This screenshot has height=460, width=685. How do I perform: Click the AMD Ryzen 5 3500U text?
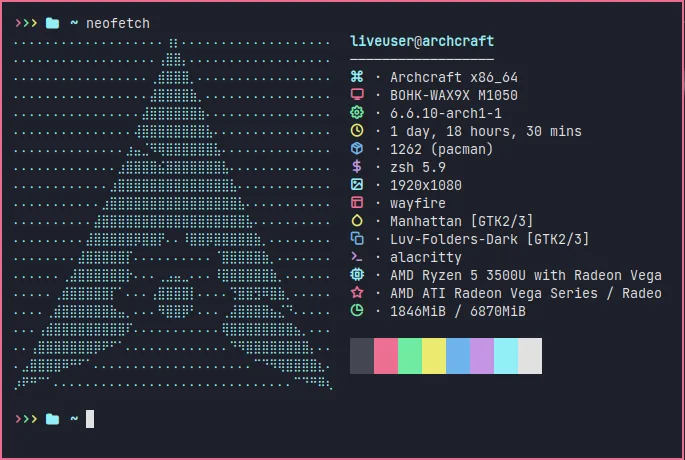[526, 275]
